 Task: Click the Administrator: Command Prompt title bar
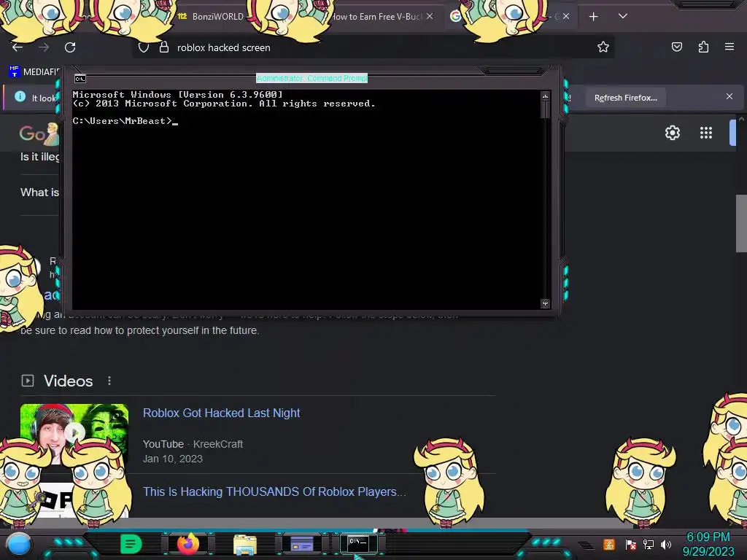[x=311, y=78]
